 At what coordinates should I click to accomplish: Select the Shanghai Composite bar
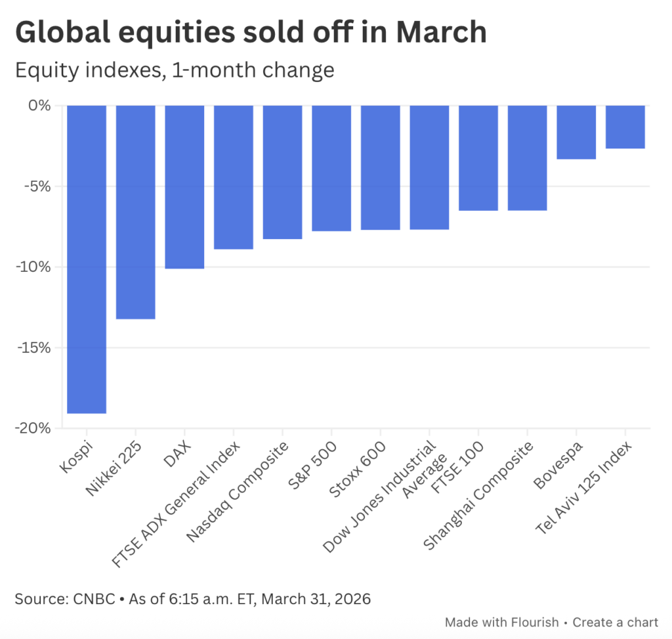click(x=527, y=158)
